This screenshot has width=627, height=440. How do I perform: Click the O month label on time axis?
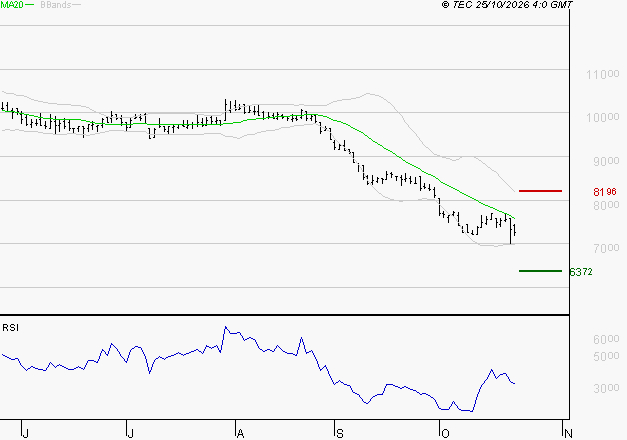click(x=445, y=433)
